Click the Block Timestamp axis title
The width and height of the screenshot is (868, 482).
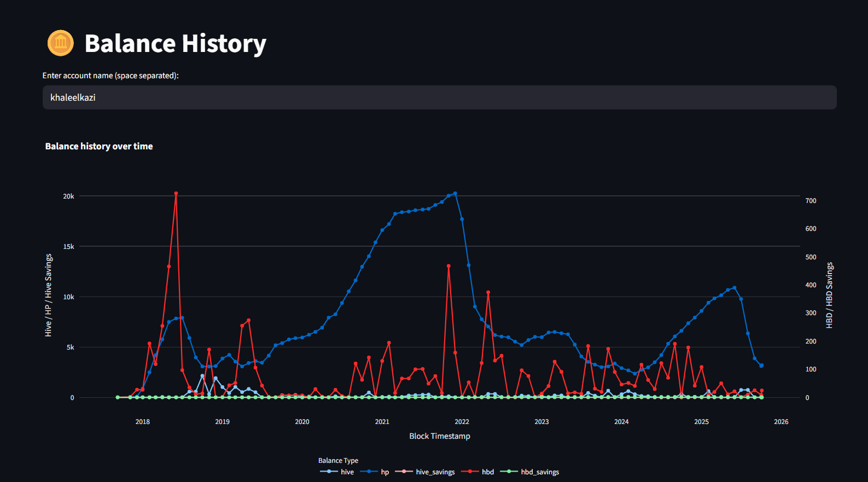439,436
